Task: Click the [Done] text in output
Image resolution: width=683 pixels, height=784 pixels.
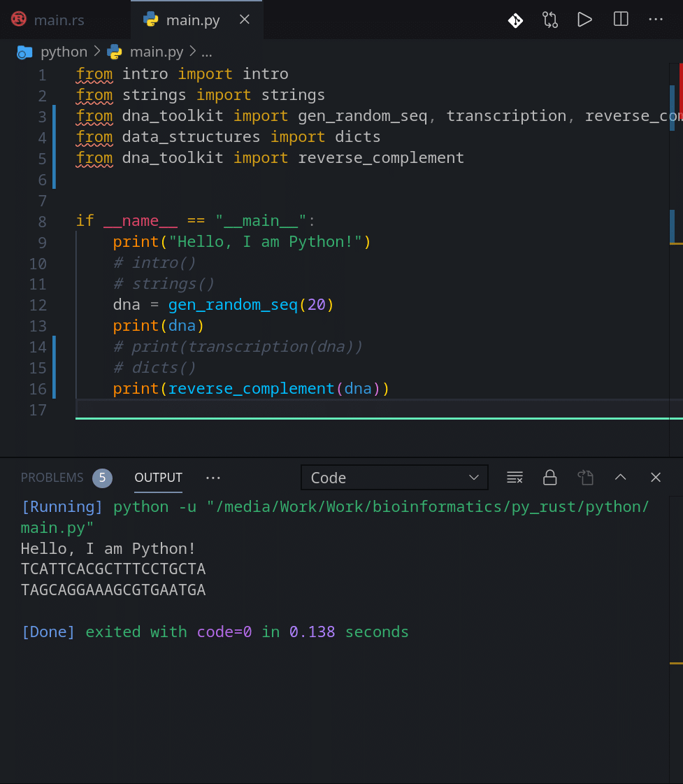Action: pos(48,632)
